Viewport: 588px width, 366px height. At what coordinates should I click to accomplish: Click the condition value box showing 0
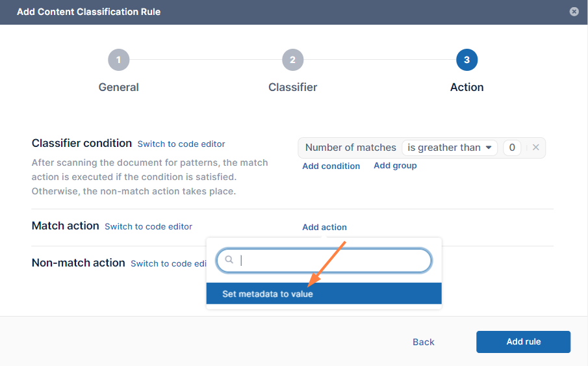(x=512, y=148)
